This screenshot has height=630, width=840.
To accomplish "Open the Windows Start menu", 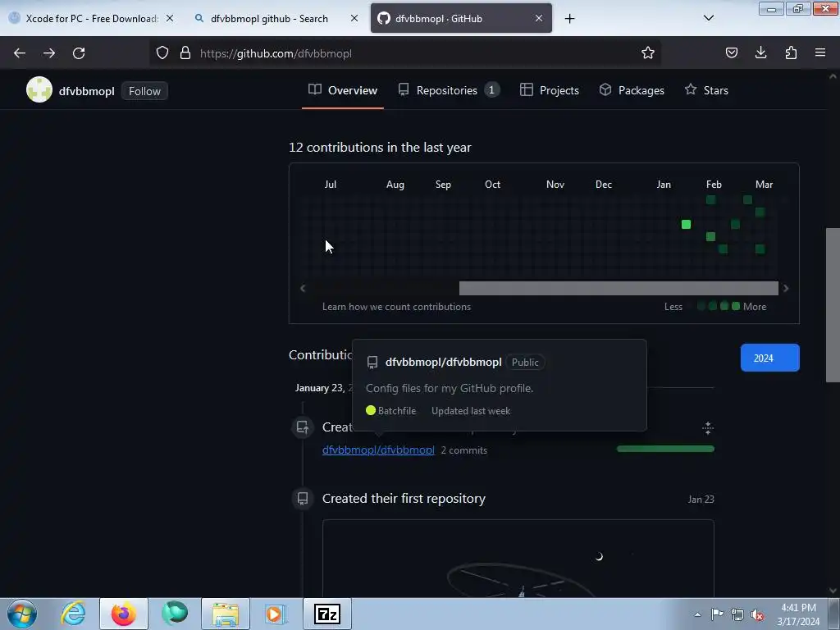I will 22,614.
